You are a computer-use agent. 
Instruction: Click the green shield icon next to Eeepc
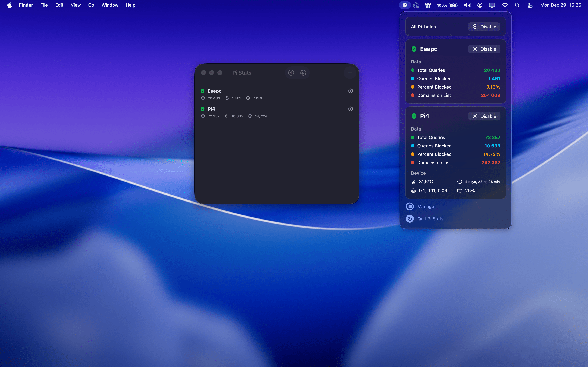pyautogui.click(x=203, y=91)
